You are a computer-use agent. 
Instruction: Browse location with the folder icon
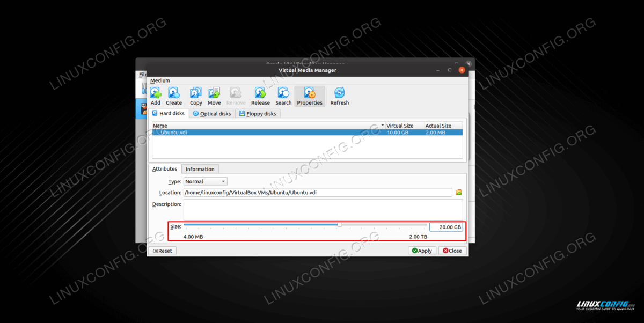pyautogui.click(x=459, y=193)
